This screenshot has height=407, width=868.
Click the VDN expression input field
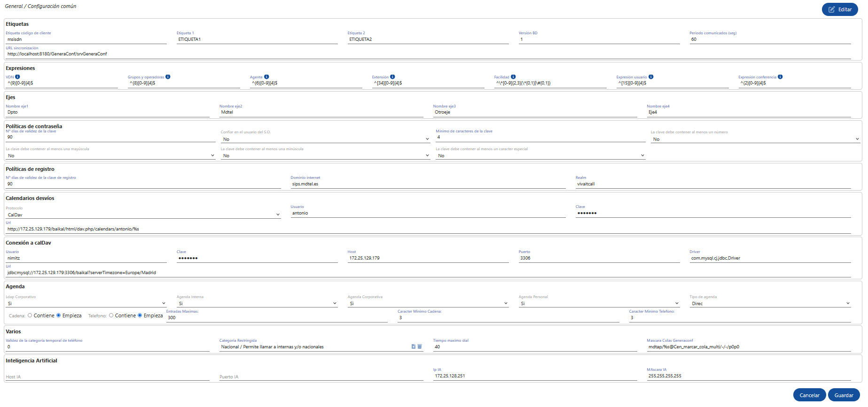click(x=62, y=83)
